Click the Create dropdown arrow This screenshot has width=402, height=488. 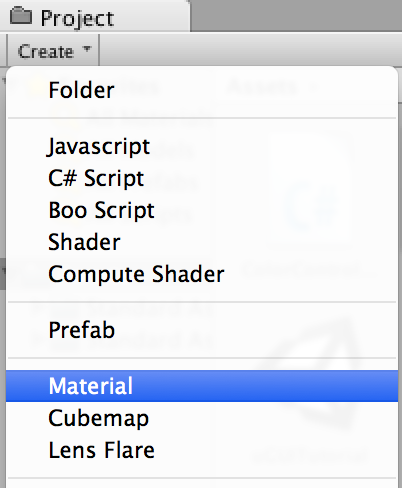click(x=87, y=49)
